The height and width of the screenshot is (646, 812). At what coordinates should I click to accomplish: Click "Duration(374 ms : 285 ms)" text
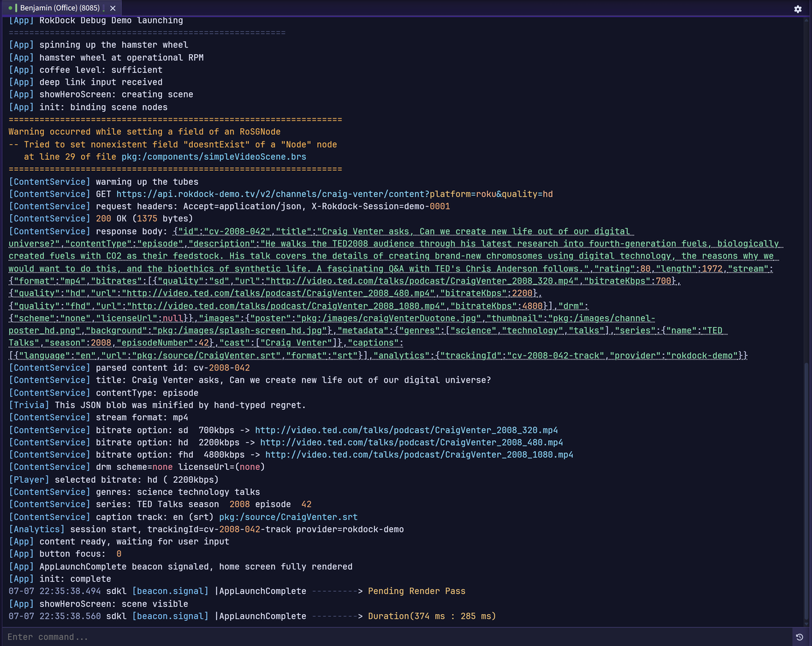click(432, 616)
